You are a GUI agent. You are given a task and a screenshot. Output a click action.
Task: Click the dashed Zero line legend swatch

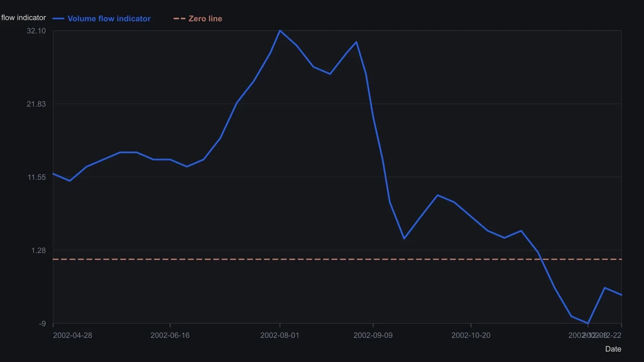(179, 19)
